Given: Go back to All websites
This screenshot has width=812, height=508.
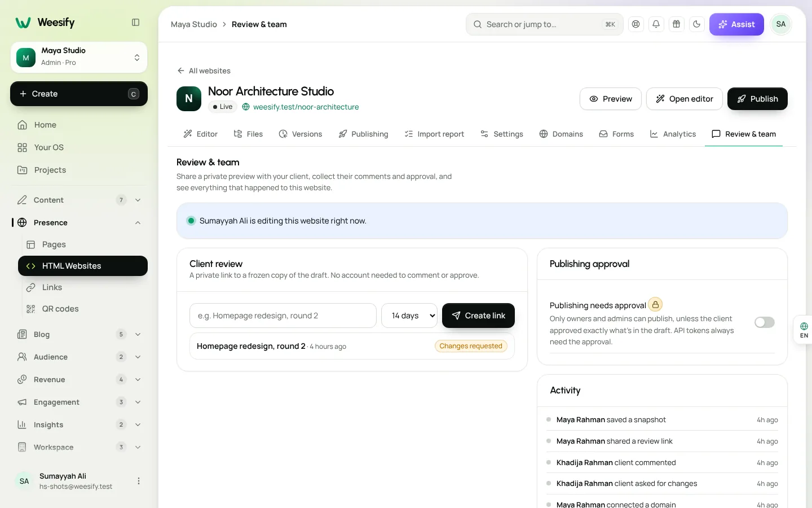Looking at the screenshot, I should (204, 71).
